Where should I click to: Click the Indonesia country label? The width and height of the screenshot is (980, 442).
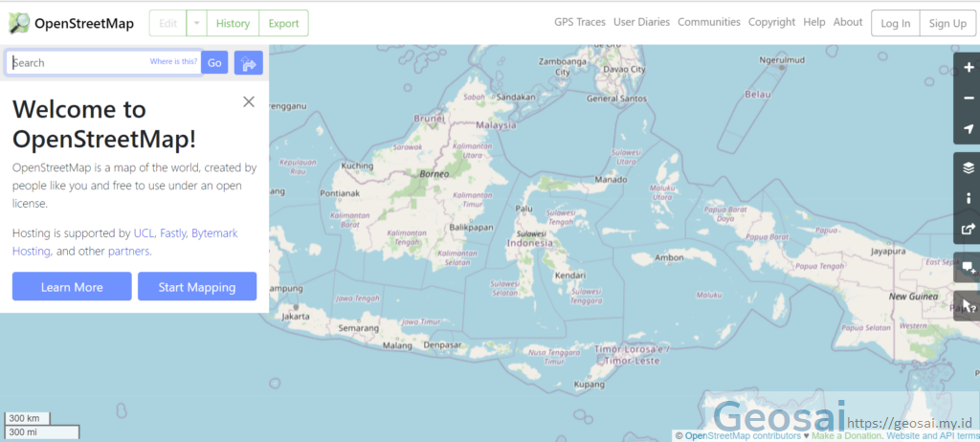pos(529,243)
